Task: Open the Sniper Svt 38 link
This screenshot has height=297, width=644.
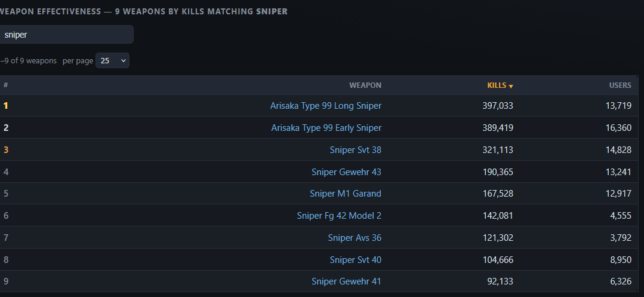Action: click(355, 150)
